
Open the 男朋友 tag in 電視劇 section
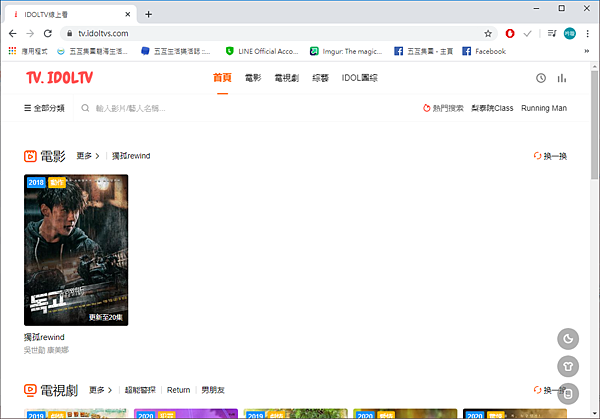[213, 390]
